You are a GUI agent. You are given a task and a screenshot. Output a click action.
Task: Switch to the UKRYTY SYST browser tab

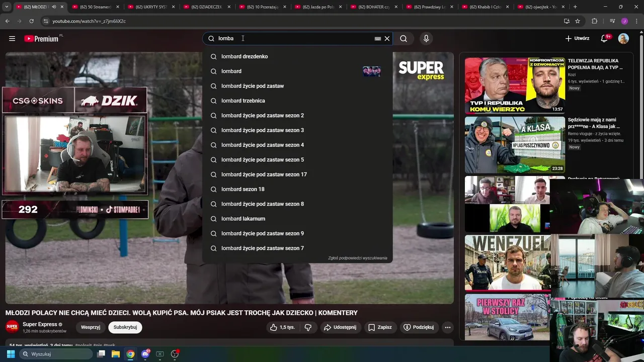coord(151,7)
